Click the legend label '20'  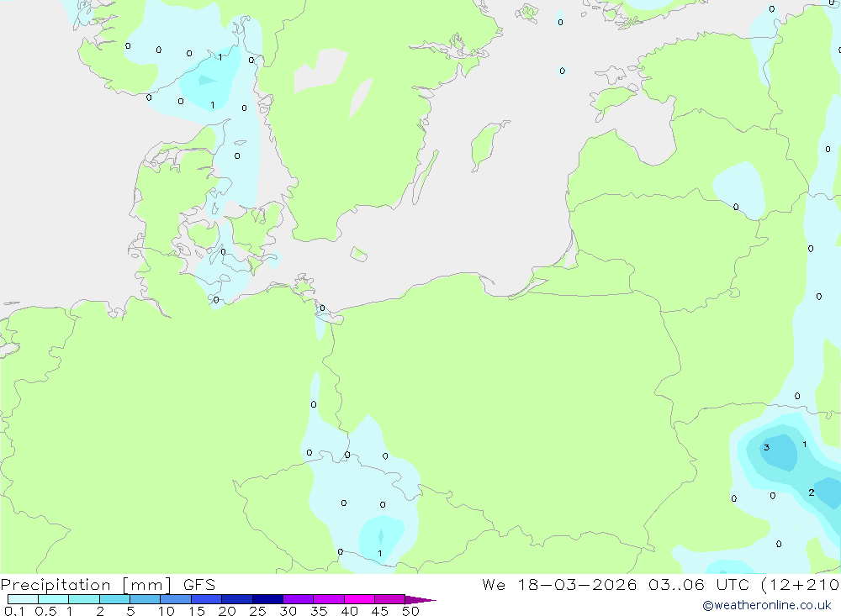click(227, 611)
